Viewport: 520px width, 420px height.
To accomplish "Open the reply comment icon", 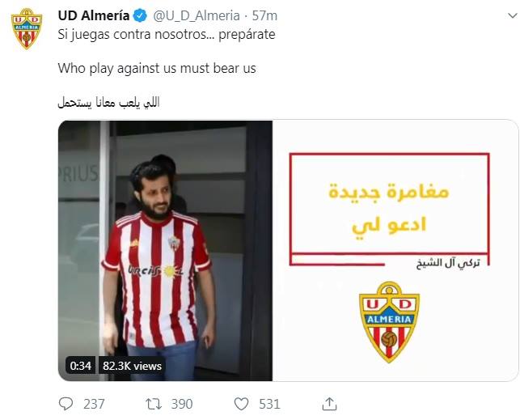I will 66,404.
